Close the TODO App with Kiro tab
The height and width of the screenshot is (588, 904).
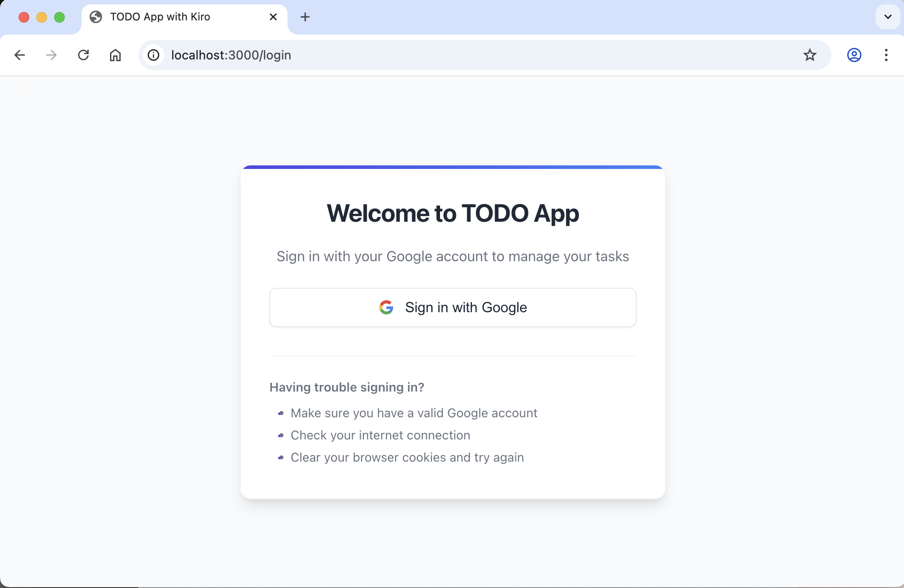point(273,17)
